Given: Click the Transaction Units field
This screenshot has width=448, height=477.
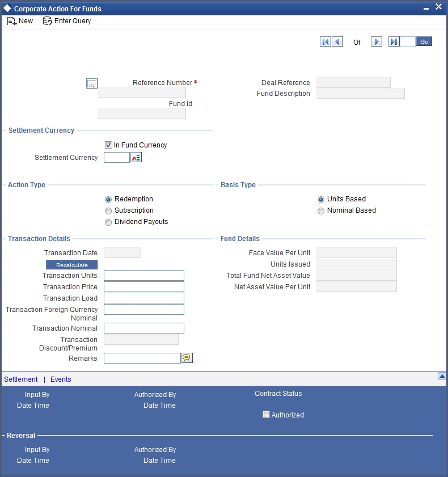Looking at the screenshot, I should click(x=144, y=275).
